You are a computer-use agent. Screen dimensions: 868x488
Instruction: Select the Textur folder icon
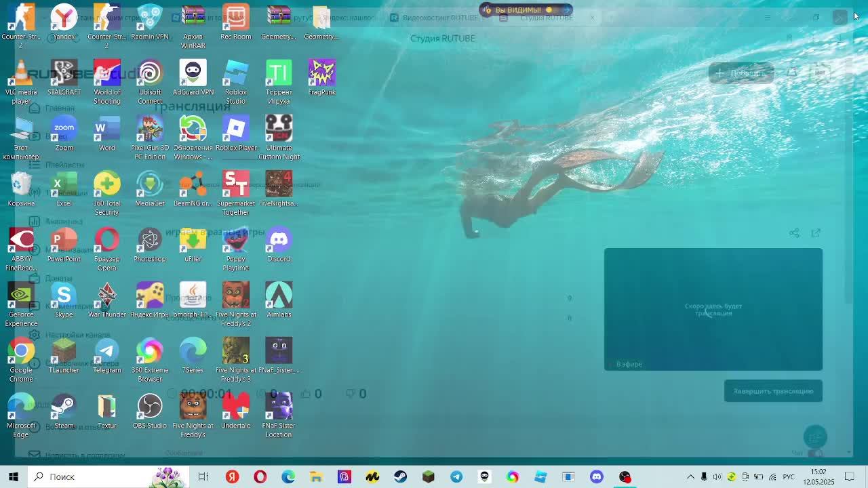click(107, 411)
